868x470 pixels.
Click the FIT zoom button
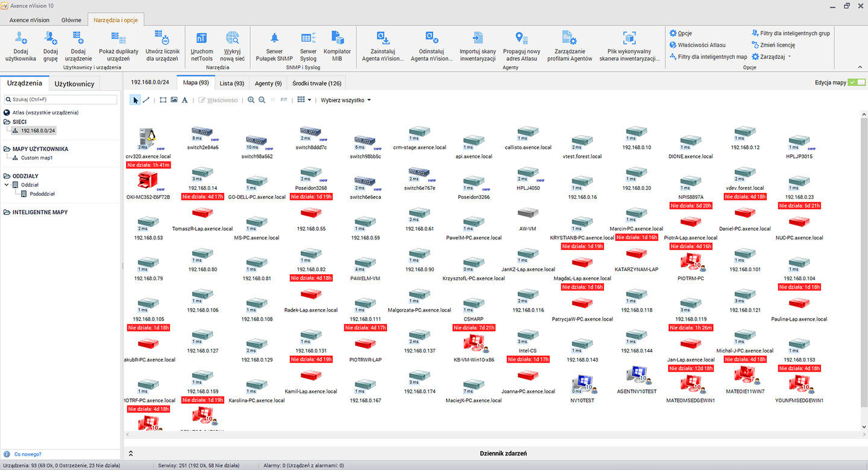click(x=284, y=100)
